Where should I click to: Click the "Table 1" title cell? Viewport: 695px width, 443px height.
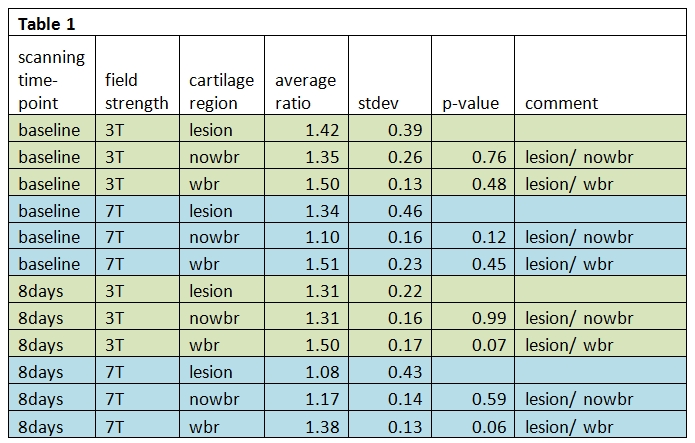pyautogui.click(x=47, y=24)
